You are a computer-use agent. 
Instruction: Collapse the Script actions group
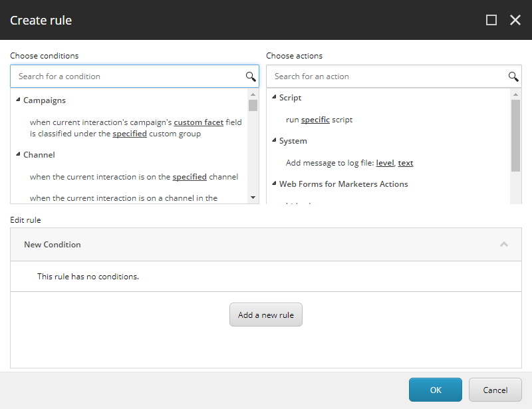[x=274, y=97]
